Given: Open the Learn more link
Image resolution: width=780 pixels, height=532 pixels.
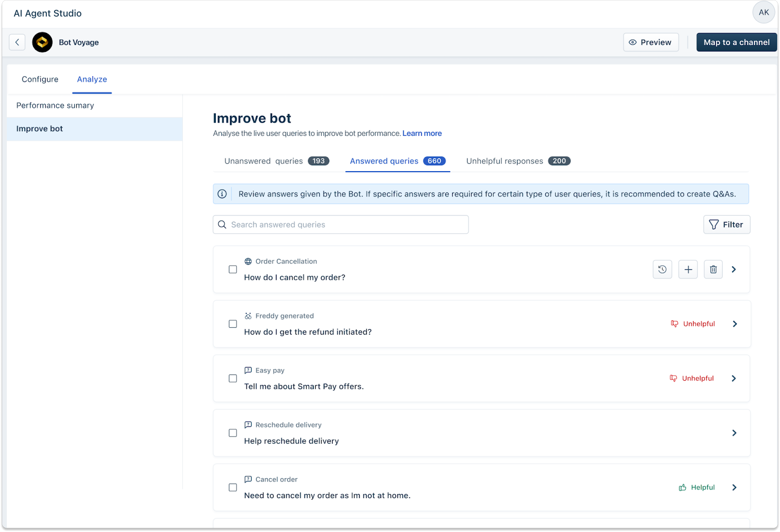Looking at the screenshot, I should coord(422,133).
